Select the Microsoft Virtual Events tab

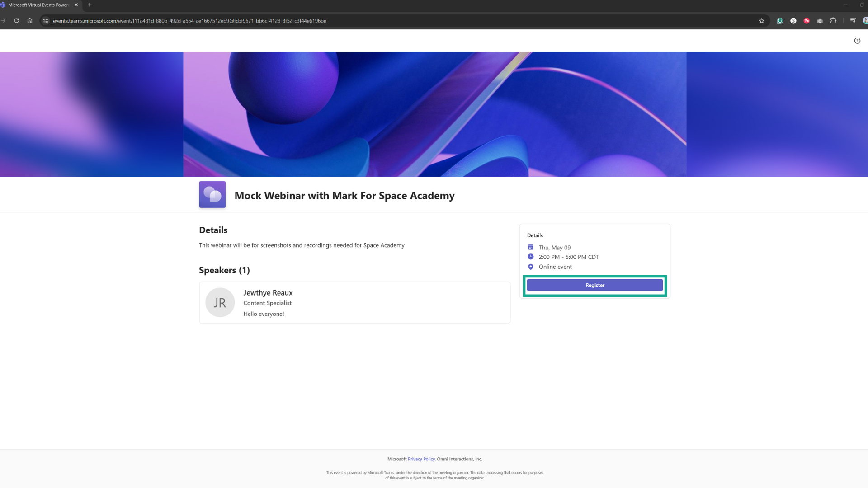[x=38, y=5]
